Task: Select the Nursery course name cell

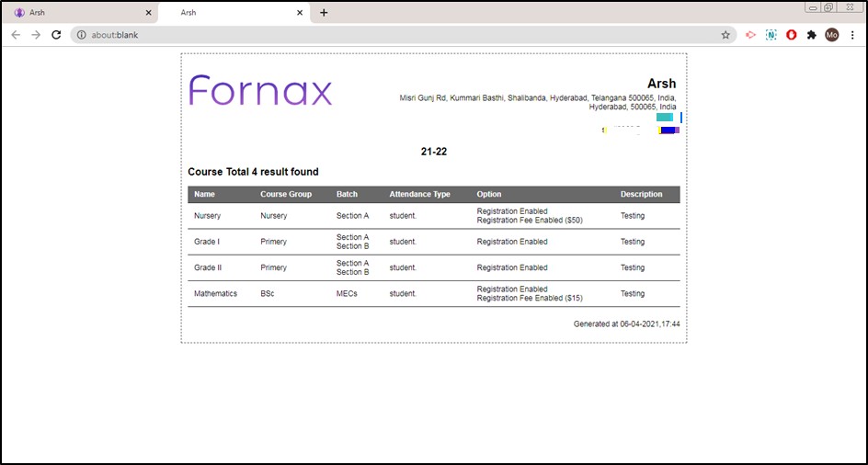Action: (207, 216)
